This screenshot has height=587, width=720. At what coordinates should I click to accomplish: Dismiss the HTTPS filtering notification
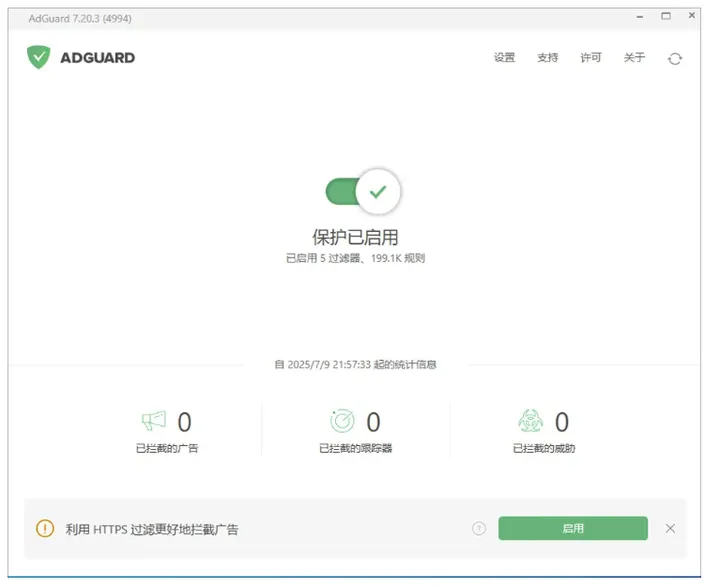[670, 529]
